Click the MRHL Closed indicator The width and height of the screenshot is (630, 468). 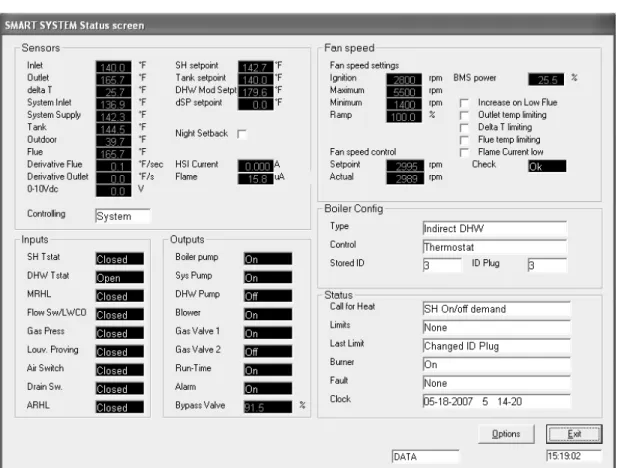tap(120, 296)
